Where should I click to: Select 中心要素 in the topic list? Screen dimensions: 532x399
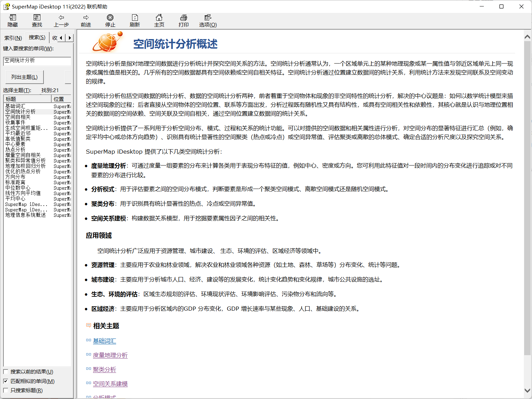(x=15, y=144)
